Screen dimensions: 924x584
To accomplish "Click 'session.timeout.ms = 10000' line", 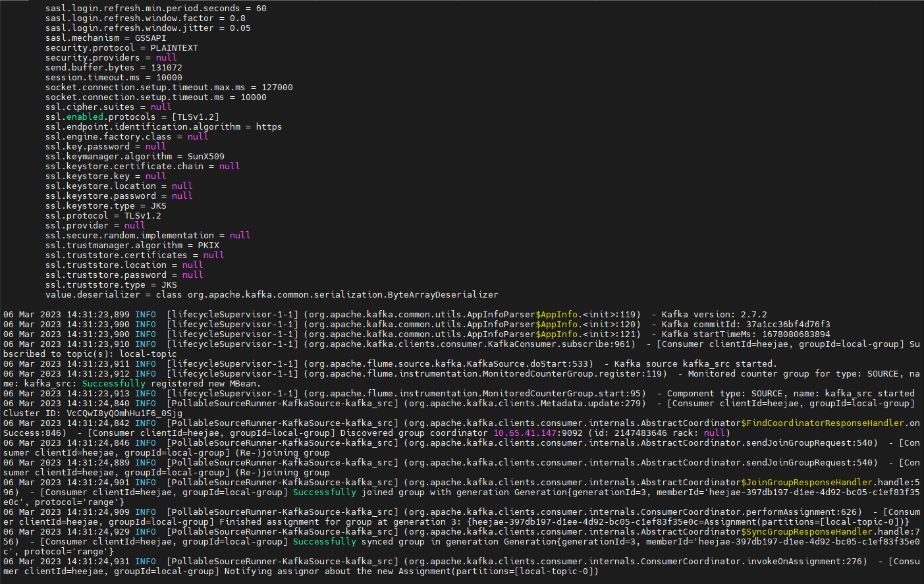I will [114, 78].
